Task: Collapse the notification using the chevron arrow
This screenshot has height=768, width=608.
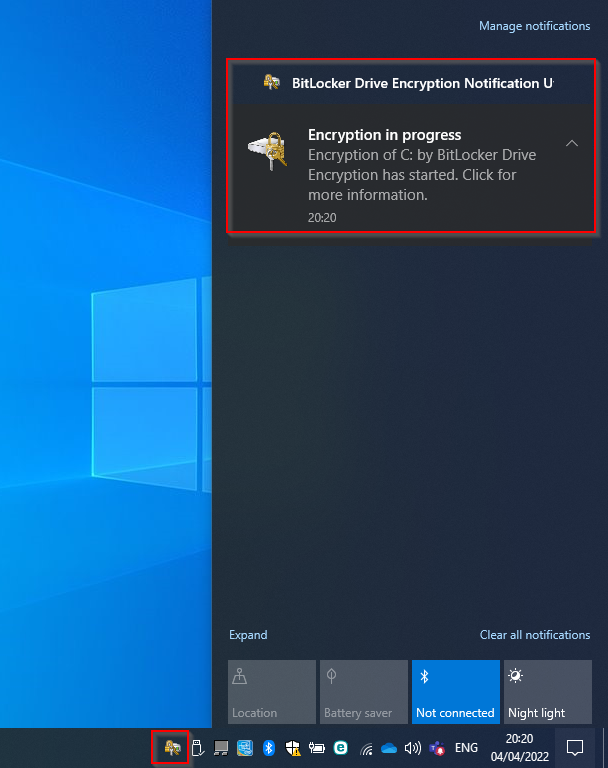Action: point(572,144)
